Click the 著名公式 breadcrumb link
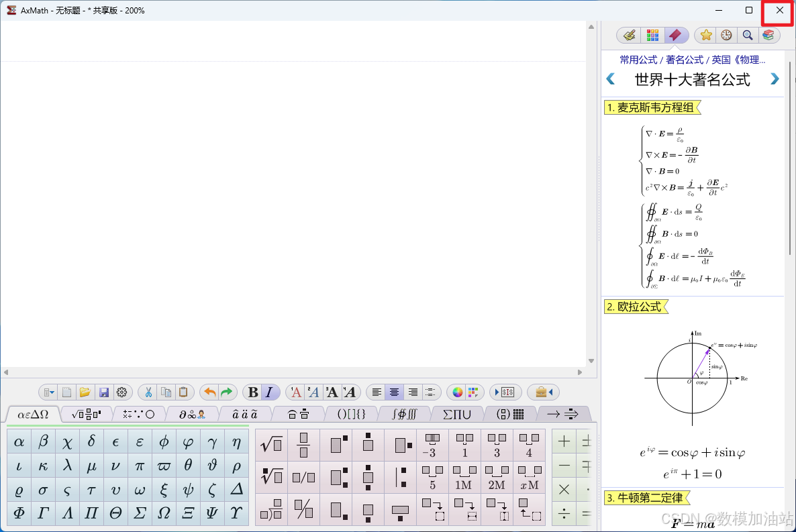This screenshot has width=796, height=532. (685, 60)
